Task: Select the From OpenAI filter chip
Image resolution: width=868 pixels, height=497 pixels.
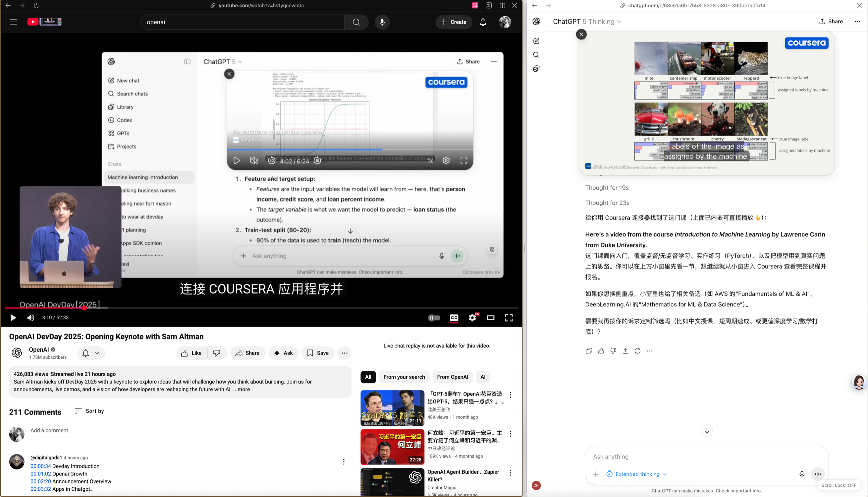Action: click(x=452, y=377)
